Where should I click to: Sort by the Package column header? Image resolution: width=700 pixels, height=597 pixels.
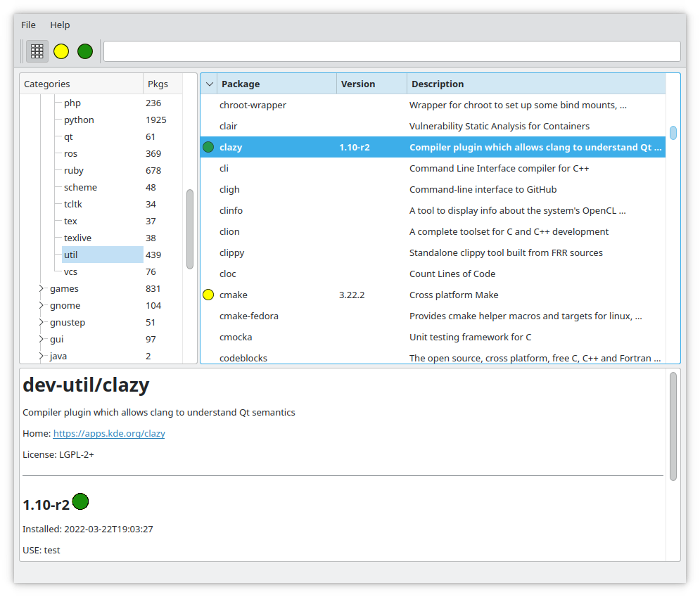point(276,84)
